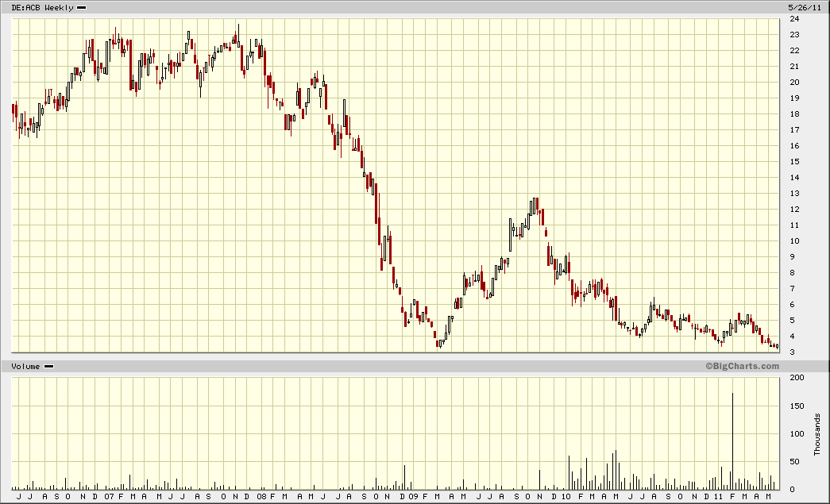Viewport: 830px width, 504px height.
Task: Click price axis label '8'
Action: point(793,272)
